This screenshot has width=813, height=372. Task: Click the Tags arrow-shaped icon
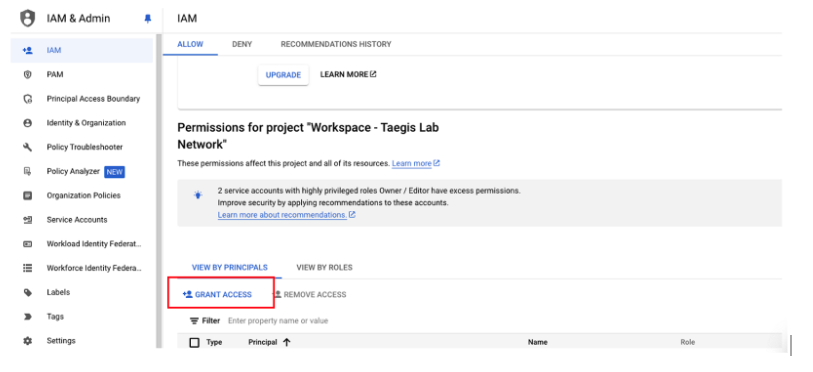click(27, 316)
